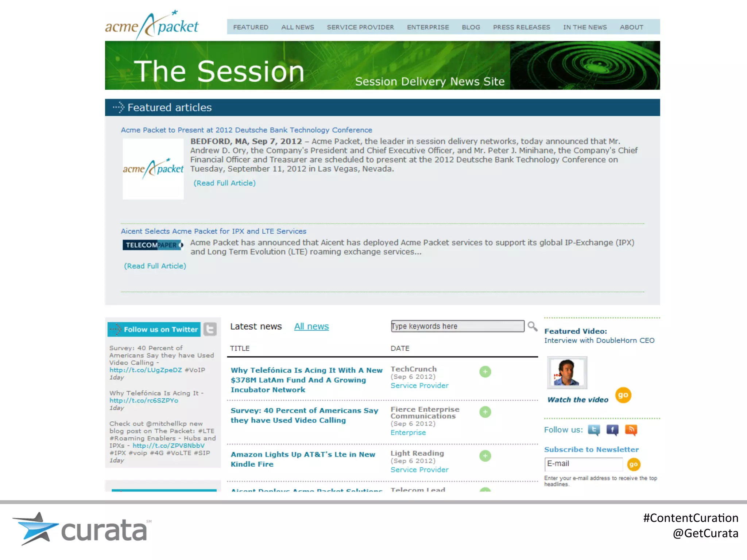Click the Featured articles heading bar
The height and width of the screenshot is (560, 747).
coord(382,108)
